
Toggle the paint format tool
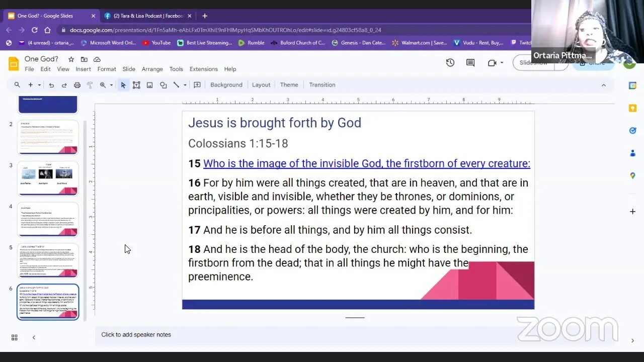90,85
